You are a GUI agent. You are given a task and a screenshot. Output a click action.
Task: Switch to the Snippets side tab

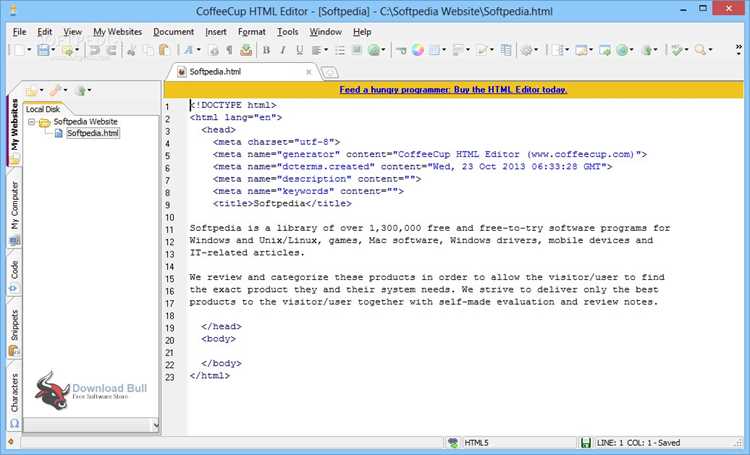(x=14, y=333)
